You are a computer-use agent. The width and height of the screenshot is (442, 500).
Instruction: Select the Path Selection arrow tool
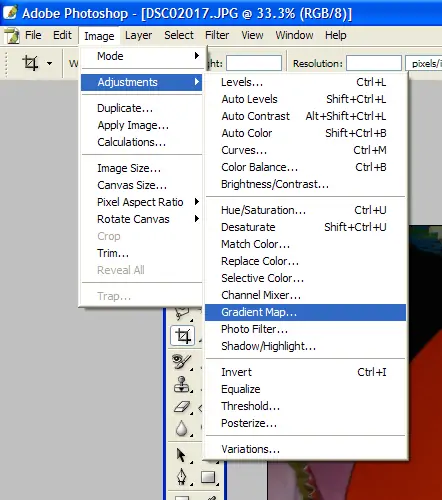[x=181, y=455]
